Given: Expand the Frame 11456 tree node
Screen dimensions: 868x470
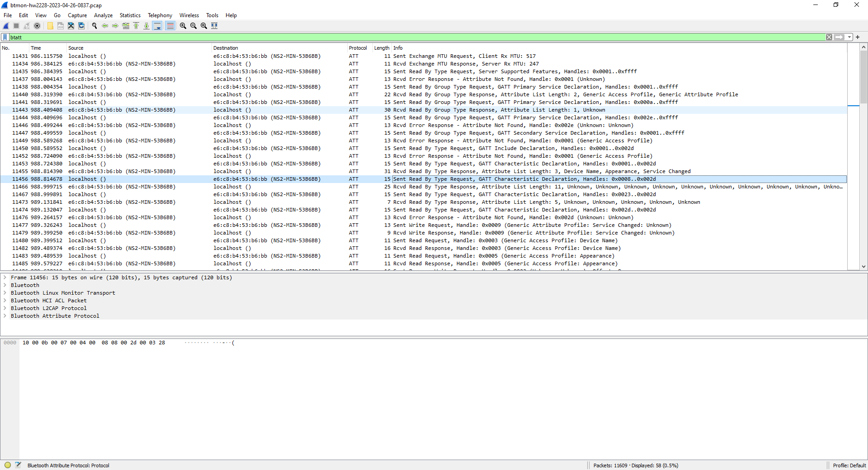Looking at the screenshot, I should 5,277.
